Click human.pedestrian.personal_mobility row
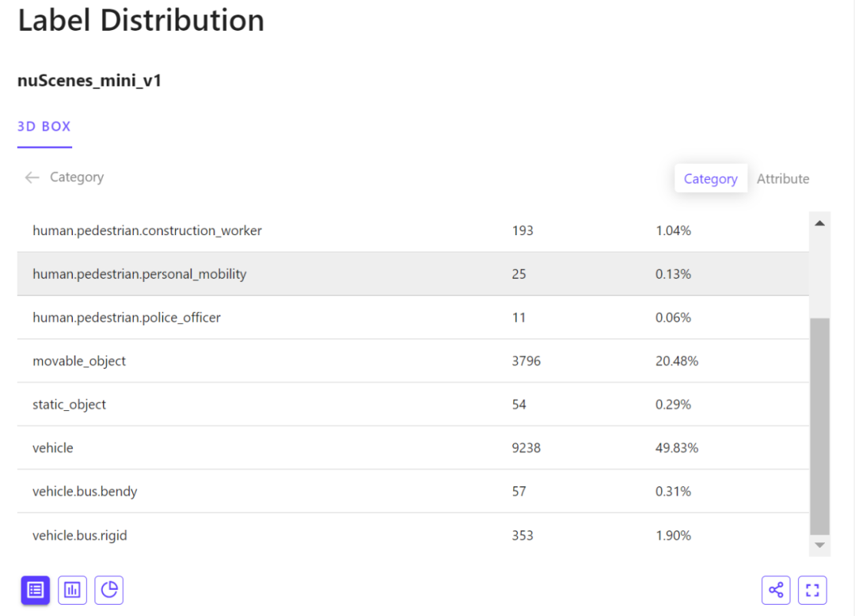 139,274
